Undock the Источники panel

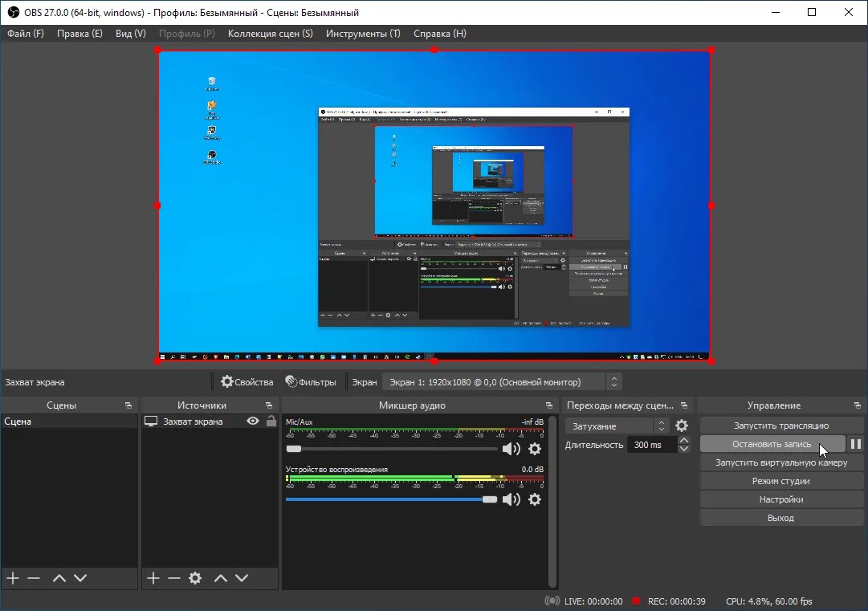[269, 405]
